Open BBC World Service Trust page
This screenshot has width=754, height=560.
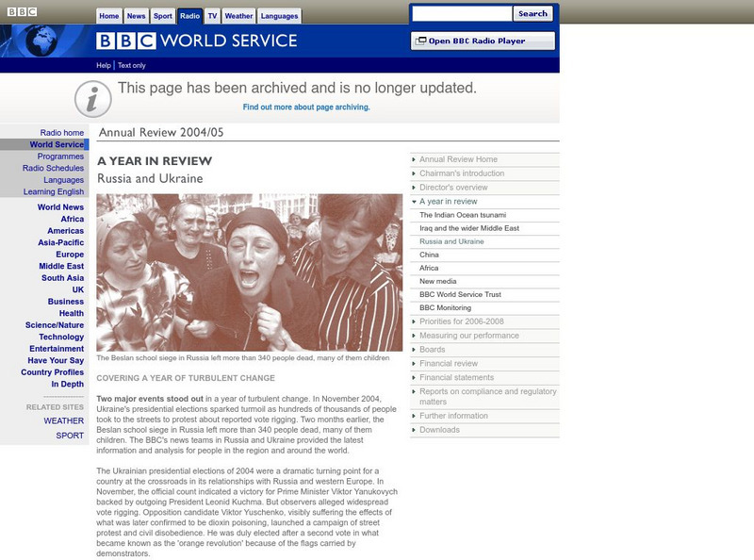tap(460, 294)
